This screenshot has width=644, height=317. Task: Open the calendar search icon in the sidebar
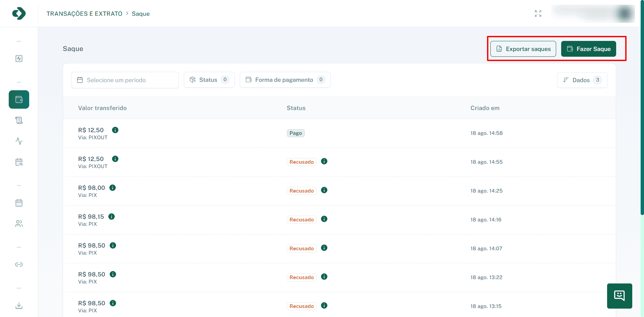pyautogui.click(x=19, y=162)
